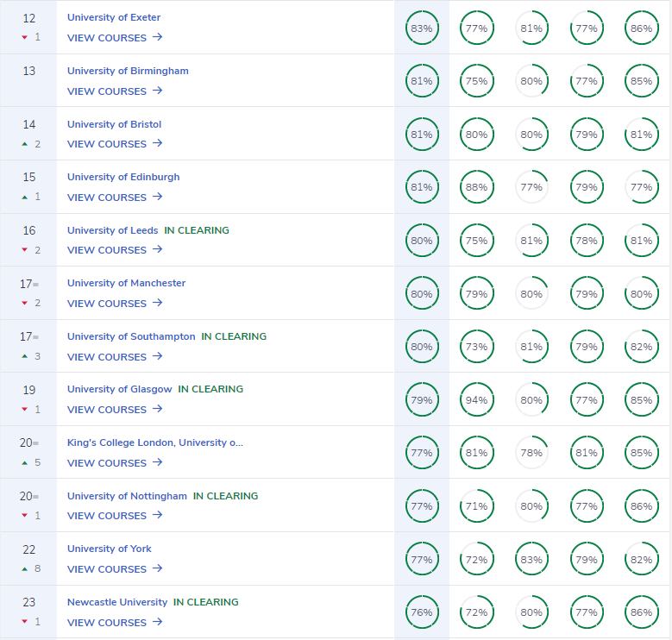This screenshot has height=640, width=672.
Task: Click the red down triangle in the Manchester row
Action: tap(25, 304)
